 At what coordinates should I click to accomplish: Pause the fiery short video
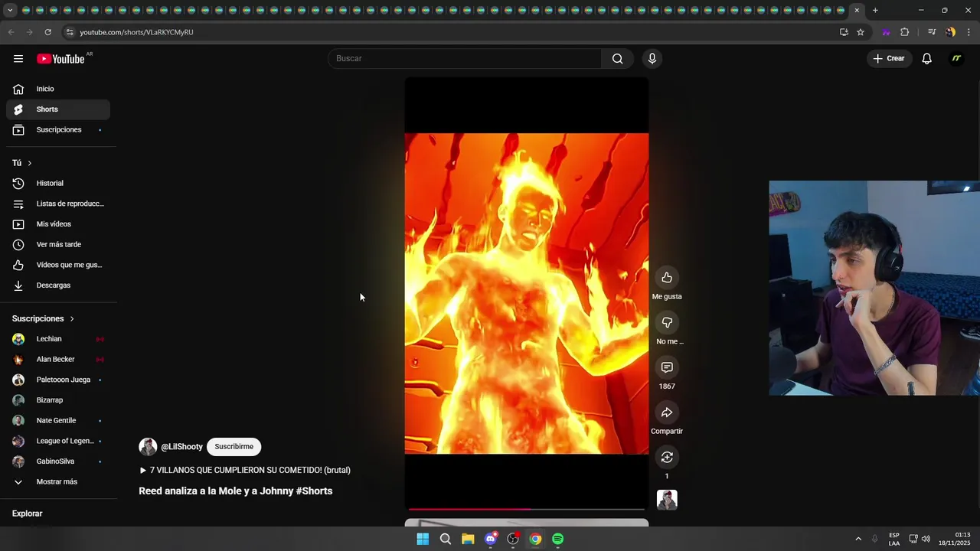coord(527,294)
